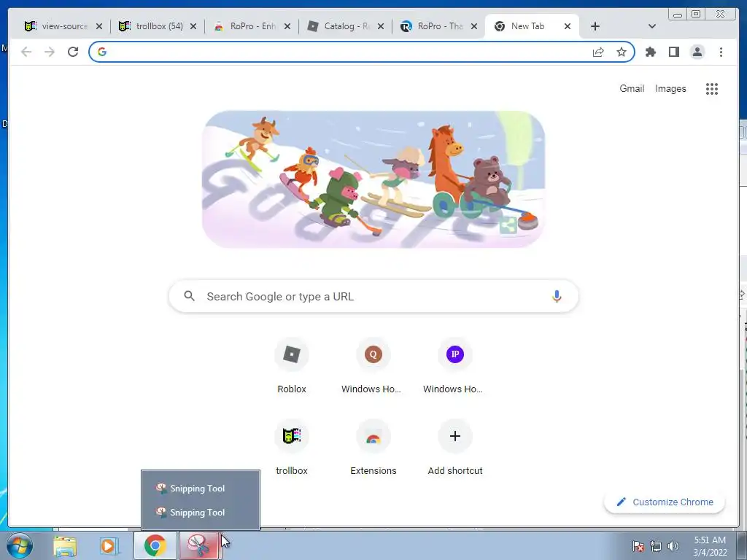The image size is (747, 560).
Task: Click the Customize Chrome button
Action: pyautogui.click(x=665, y=502)
